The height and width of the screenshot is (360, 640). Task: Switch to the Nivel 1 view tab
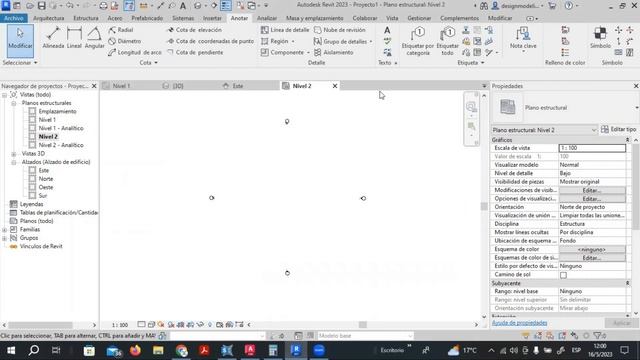(x=121, y=86)
